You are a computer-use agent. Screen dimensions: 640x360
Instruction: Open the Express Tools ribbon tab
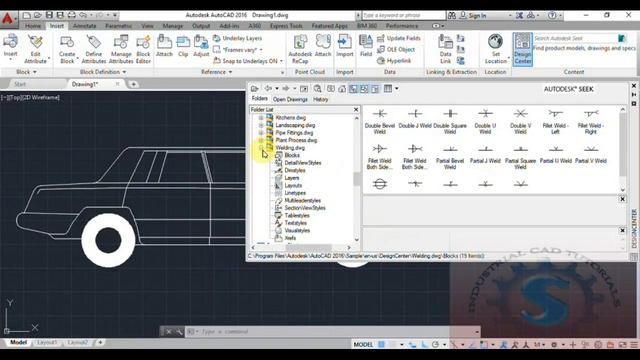point(286,26)
